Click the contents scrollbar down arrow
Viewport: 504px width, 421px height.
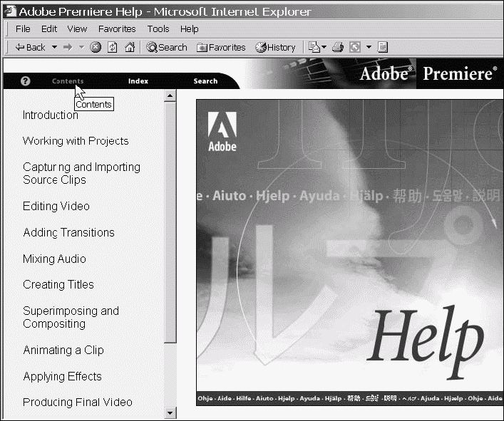[170, 412]
